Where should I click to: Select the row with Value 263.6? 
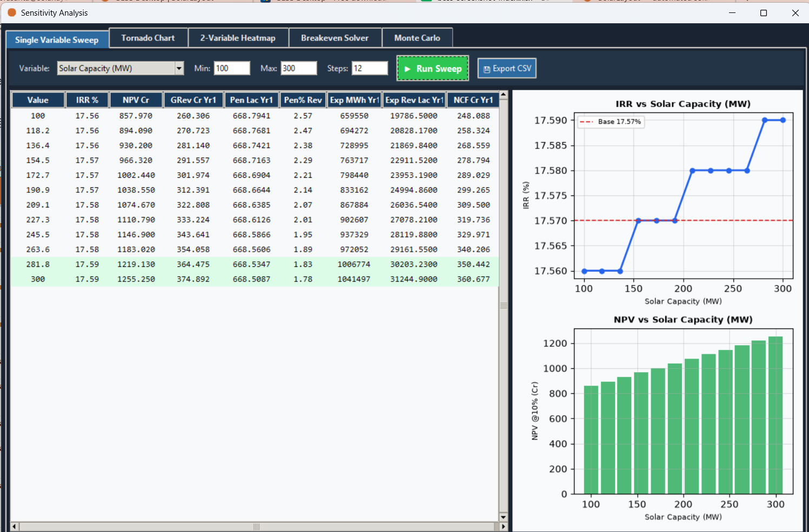point(255,250)
